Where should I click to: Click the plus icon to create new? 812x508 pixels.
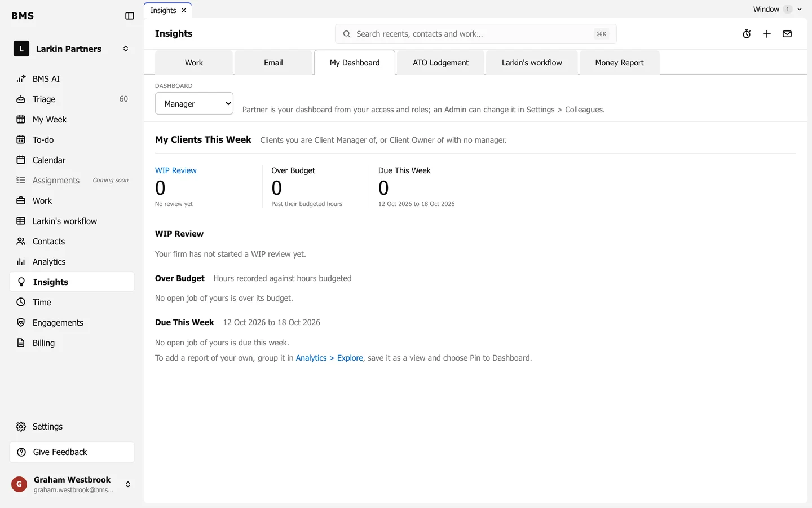click(x=767, y=34)
